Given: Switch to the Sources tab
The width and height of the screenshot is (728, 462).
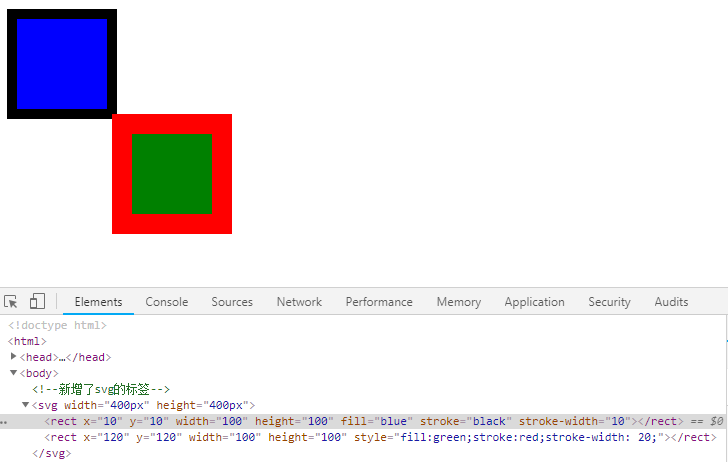Looking at the screenshot, I should click(x=232, y=302).
